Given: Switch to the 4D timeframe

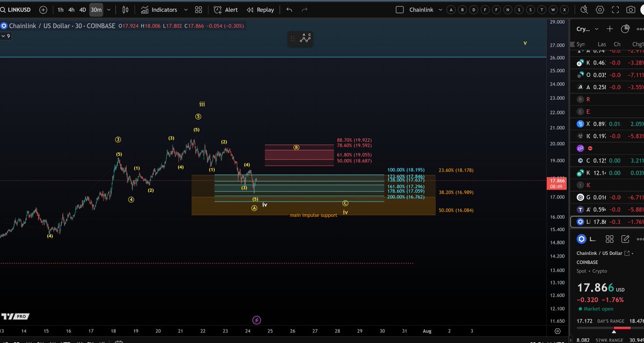Looking at the screenshot, I should (83, 10).
